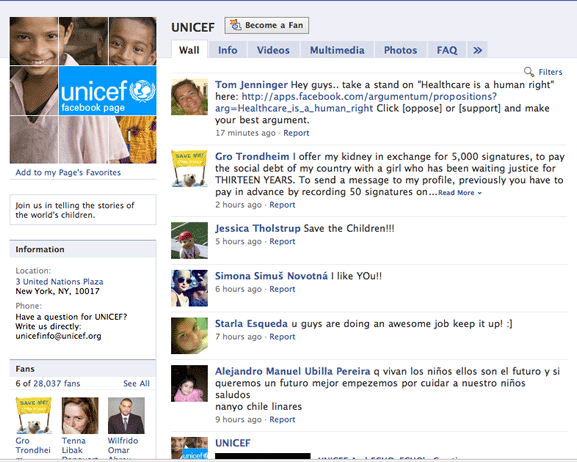
Task: Report the post from 6 hours ago
Action: click(x=282, y=289)
